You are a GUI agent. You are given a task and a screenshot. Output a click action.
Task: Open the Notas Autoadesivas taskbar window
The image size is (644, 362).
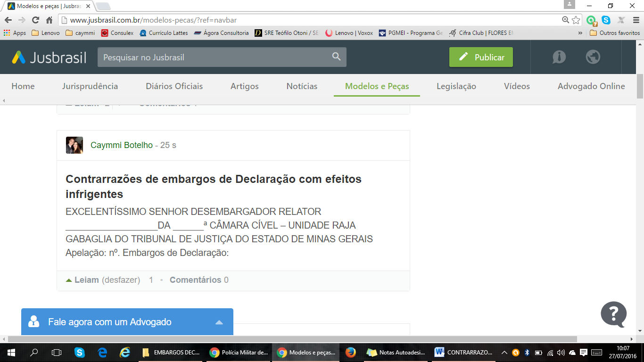[396, 352]
